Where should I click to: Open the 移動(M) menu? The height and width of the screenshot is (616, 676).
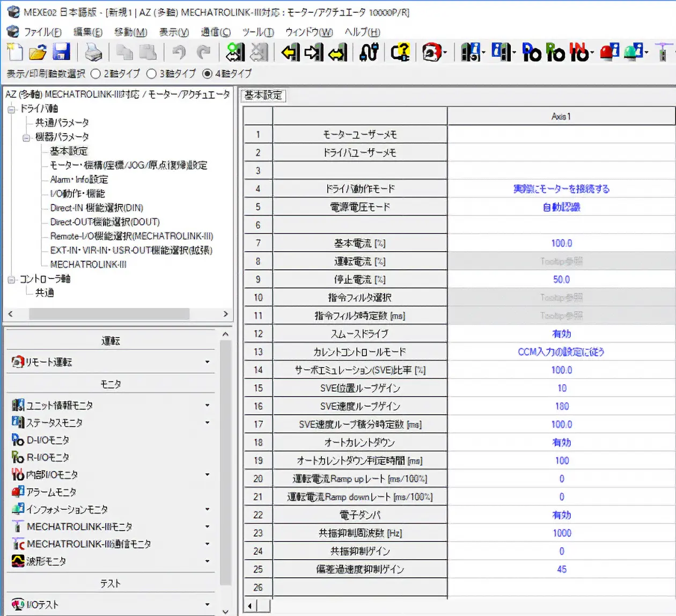130,32
